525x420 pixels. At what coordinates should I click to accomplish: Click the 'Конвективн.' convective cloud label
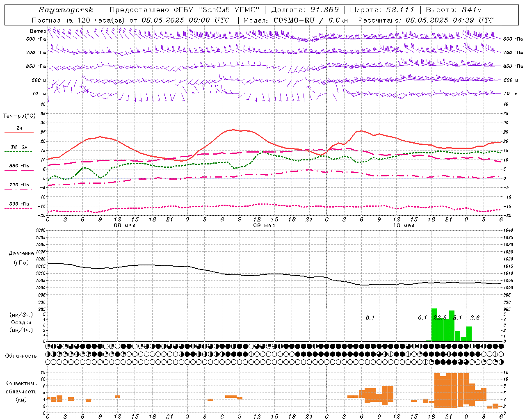(x=21, y=383)
